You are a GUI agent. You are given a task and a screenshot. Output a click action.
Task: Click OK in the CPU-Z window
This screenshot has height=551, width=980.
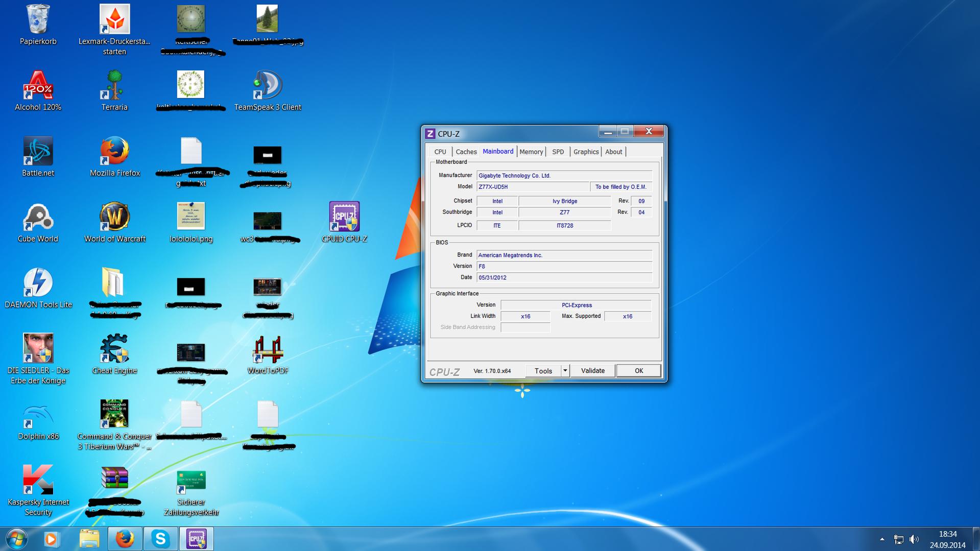pyautogui.click(x=638, y=371)
